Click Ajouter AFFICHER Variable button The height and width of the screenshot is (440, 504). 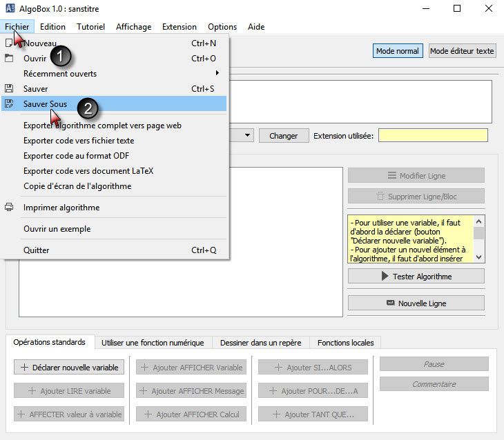pyautogui.click(x=191, y=367)
